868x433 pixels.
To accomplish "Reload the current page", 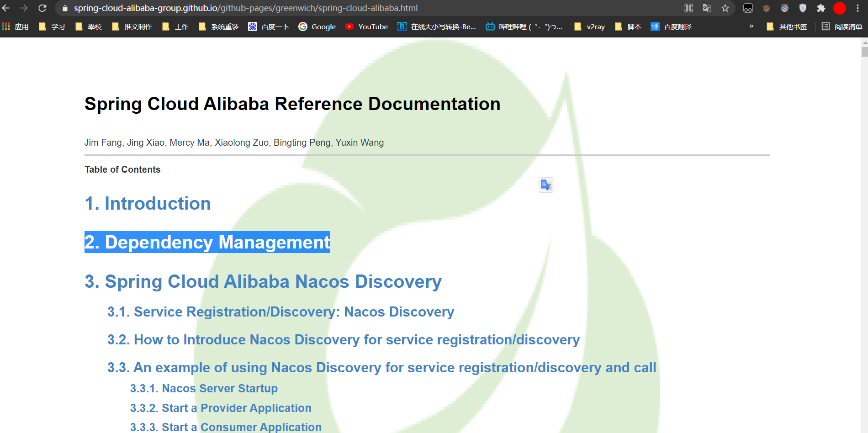I will [42, 8].
